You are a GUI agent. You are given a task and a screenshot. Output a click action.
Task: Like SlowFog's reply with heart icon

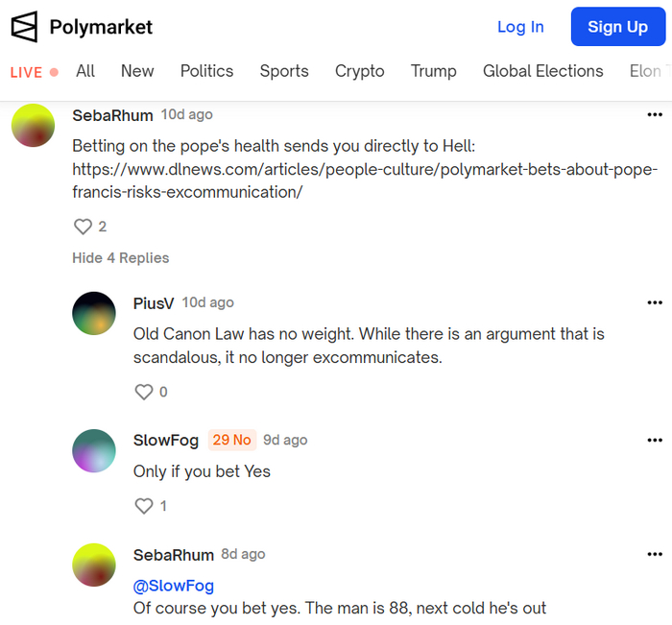[x=144, y=506]
